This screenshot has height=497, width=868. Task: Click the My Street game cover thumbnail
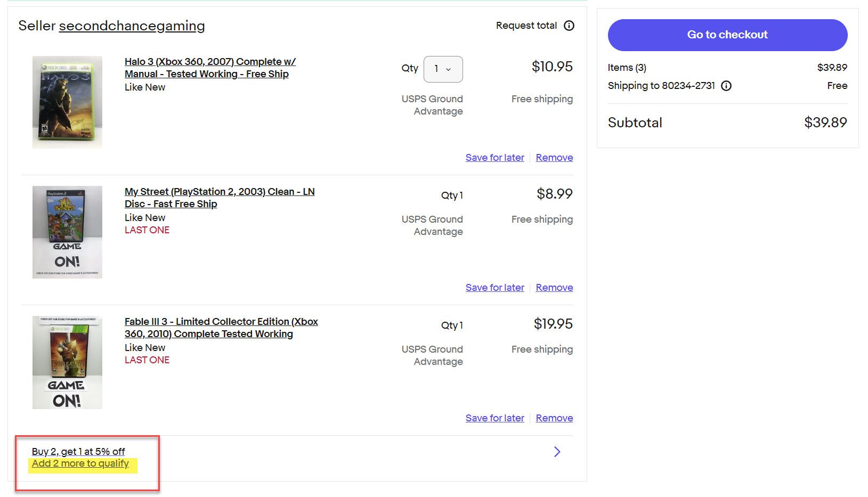tap(67, 232)
